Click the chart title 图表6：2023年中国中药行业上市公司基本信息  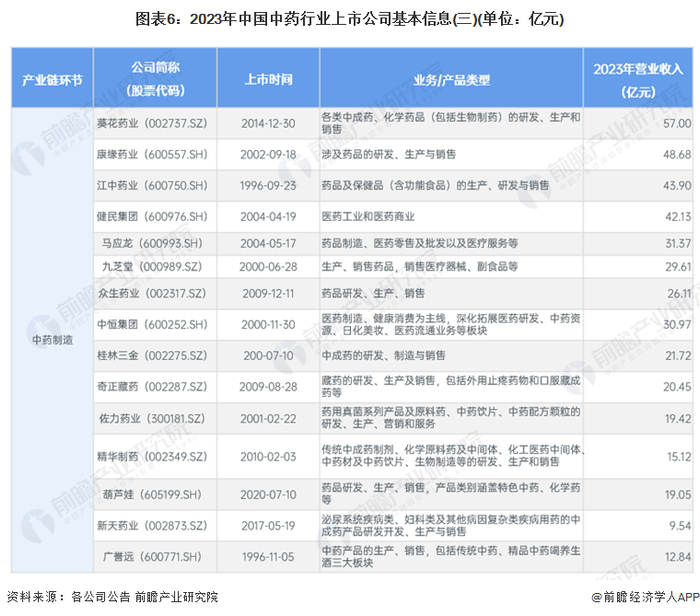point(350,19)
